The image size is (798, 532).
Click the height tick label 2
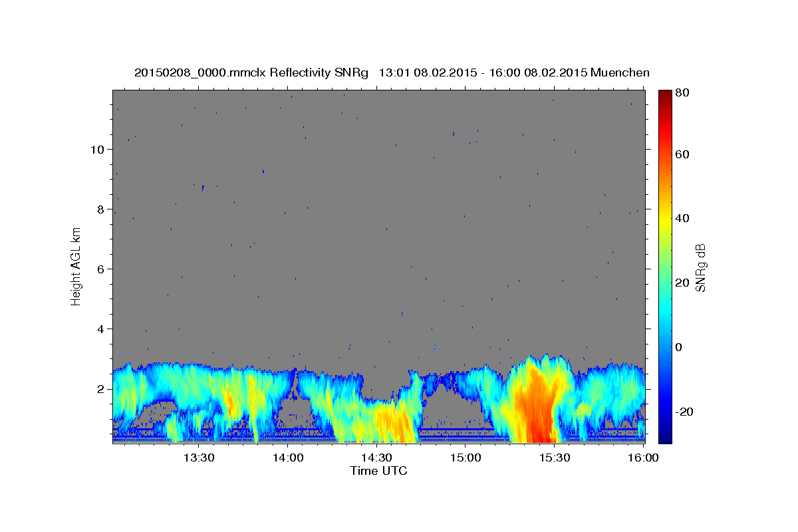[x=101, y=389]
